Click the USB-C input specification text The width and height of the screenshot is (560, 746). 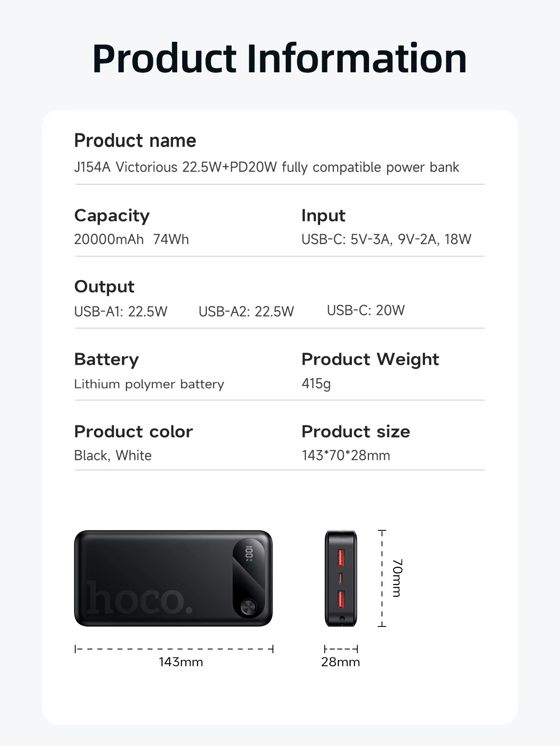(x=386, y=239)
